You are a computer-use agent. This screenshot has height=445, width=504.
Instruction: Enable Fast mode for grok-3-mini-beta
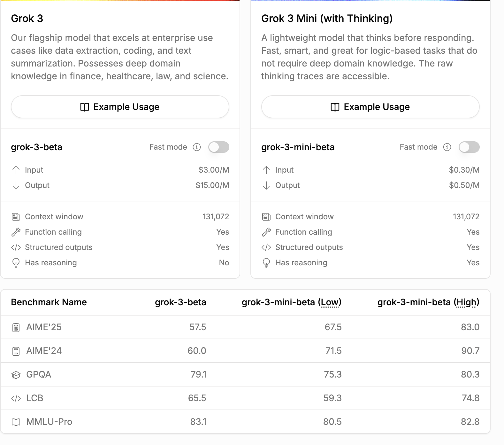[469, 147]
